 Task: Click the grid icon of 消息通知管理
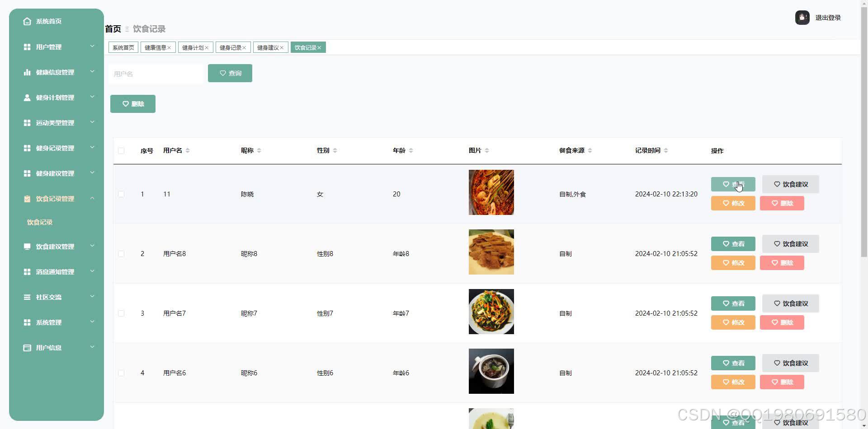point(27,272)
